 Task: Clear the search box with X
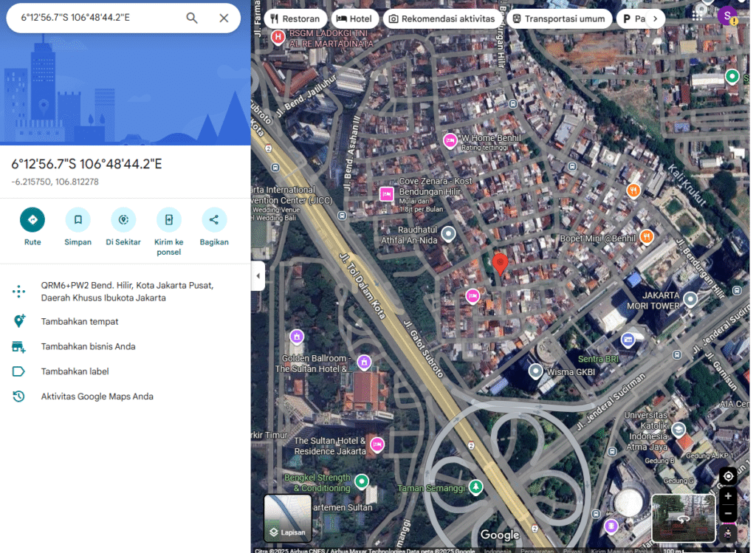coord(224,18)
